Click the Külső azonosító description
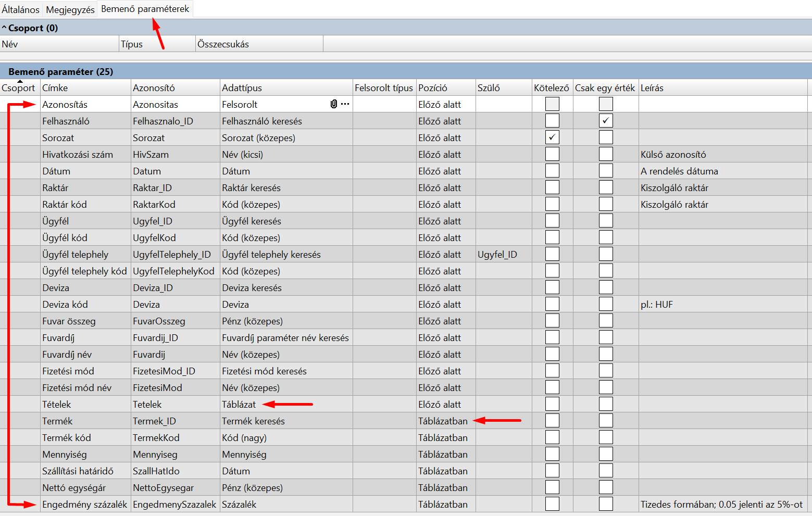This screenshot has width=812, height=516. coord(723,154)
